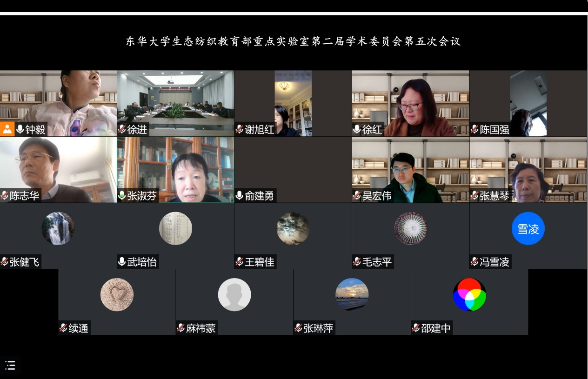Click 徐红's active microphone icon
The image size is (588, 379).
coord(357,129)
